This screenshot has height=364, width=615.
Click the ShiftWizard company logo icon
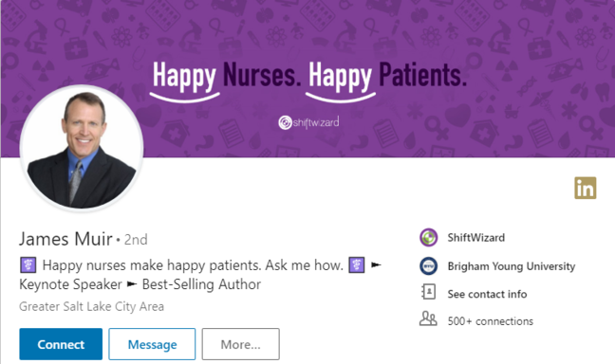click(428, 237)
